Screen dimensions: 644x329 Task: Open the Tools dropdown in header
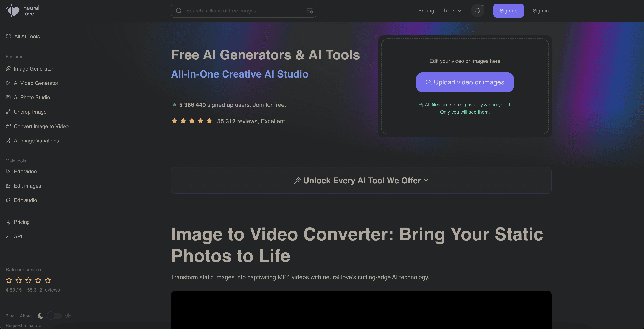point(452,11)
